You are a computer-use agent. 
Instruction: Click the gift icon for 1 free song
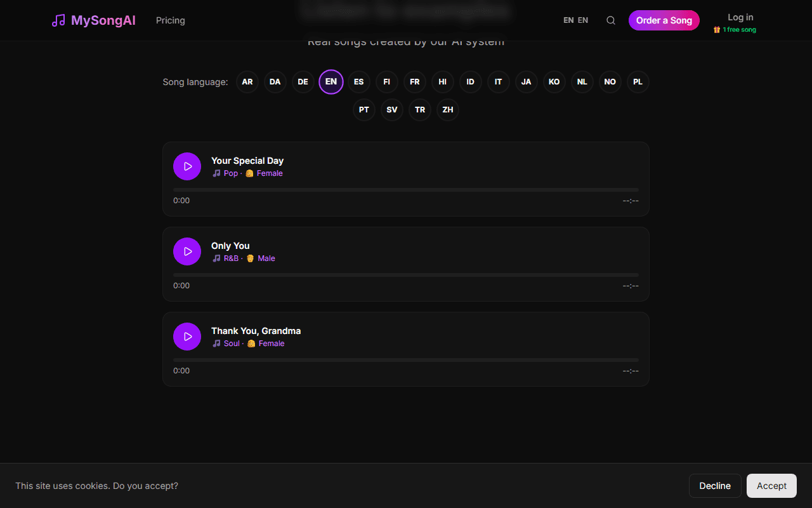[717, 30]
